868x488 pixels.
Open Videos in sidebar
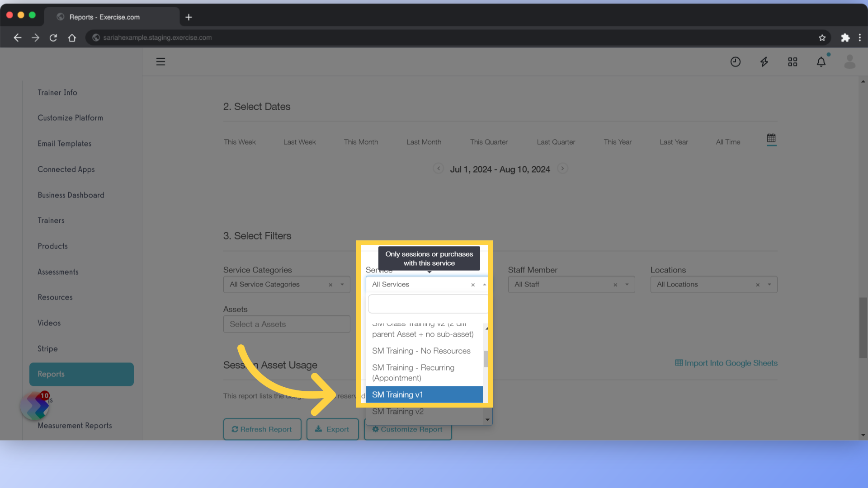coord(49,323)
